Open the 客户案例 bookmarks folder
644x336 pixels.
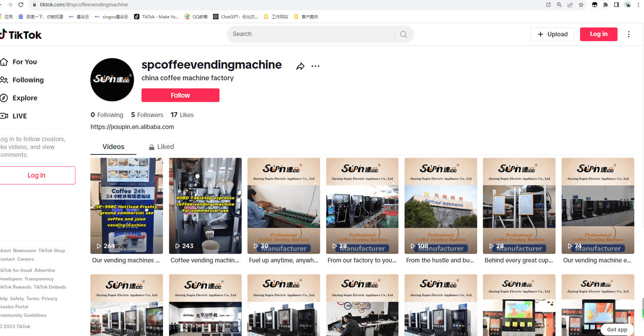click(306, 16)
